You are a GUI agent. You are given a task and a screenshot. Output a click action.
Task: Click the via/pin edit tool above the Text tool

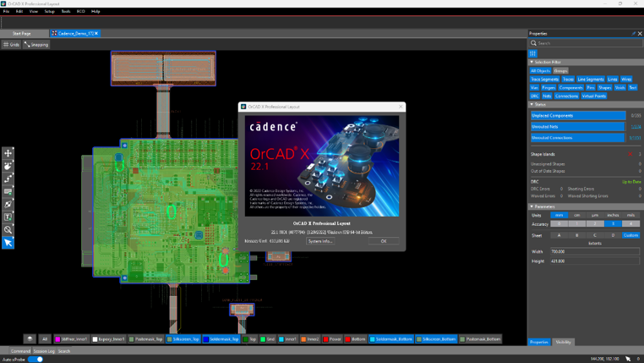click(x=8, y=204)
